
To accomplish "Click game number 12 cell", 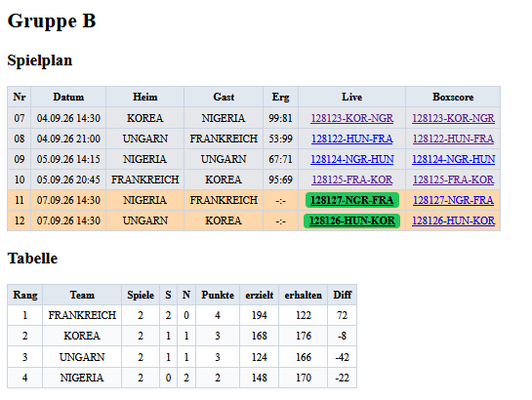I will click(20, 220).
